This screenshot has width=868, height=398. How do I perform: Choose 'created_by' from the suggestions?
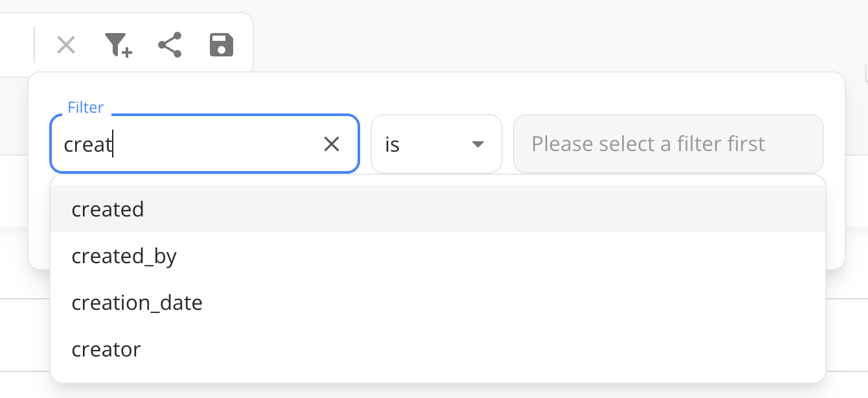click(124, 257)
